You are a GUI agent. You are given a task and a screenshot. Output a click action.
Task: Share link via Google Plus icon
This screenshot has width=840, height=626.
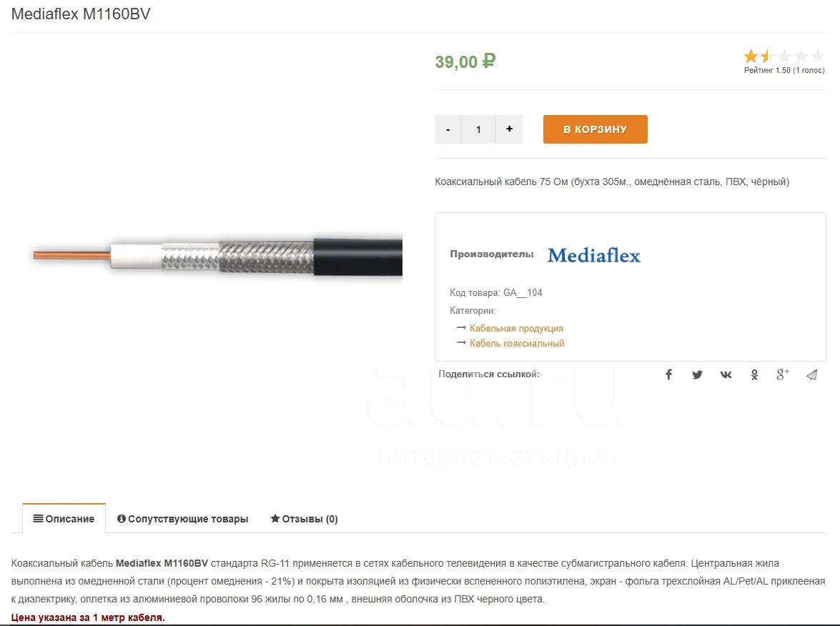pyautogui.click(x=783, y=374)
